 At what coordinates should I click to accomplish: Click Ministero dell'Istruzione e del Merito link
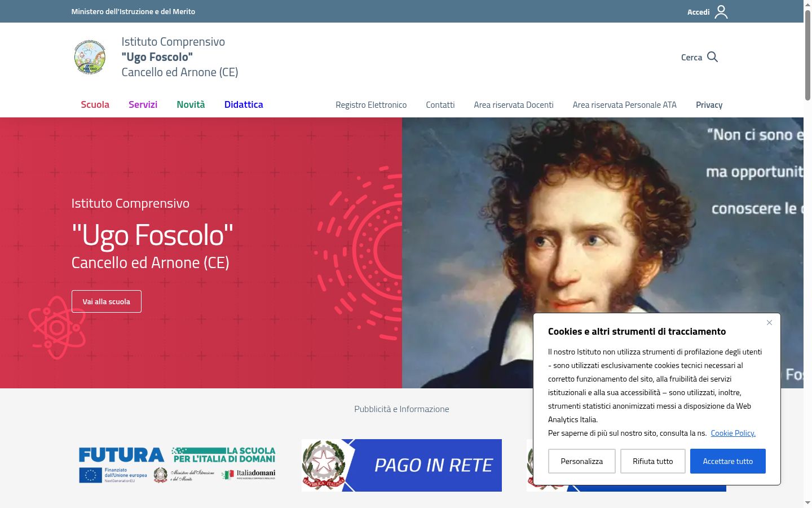(x=133, y=11)
